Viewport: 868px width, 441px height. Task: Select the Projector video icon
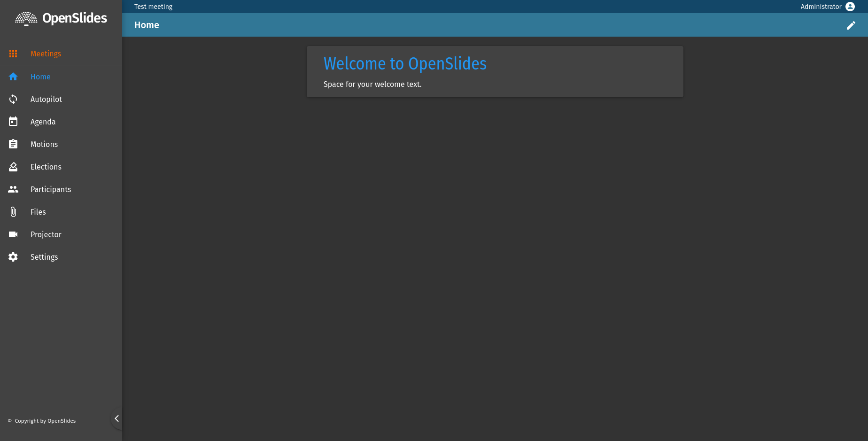coord(13,234)
